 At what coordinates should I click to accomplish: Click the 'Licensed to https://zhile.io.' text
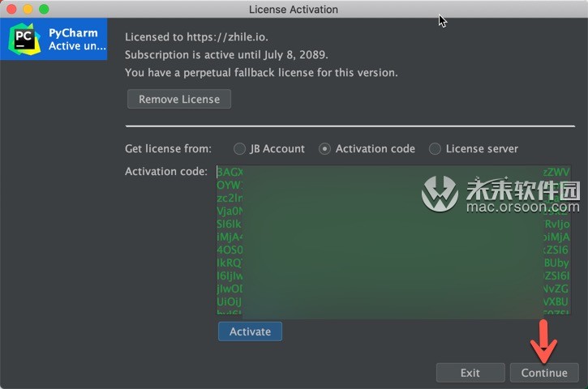coord(196,36)
